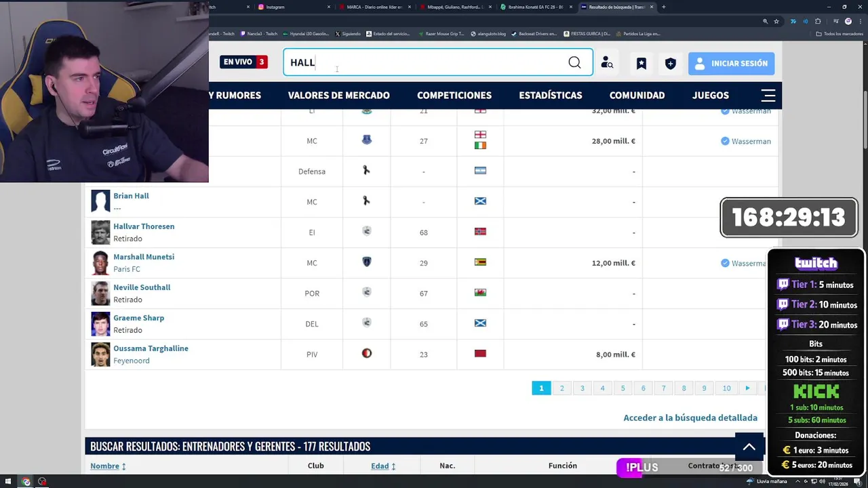Open the advanced person search icon
The height and width of the screenshot is (488, 868).
tap(607, 63)
